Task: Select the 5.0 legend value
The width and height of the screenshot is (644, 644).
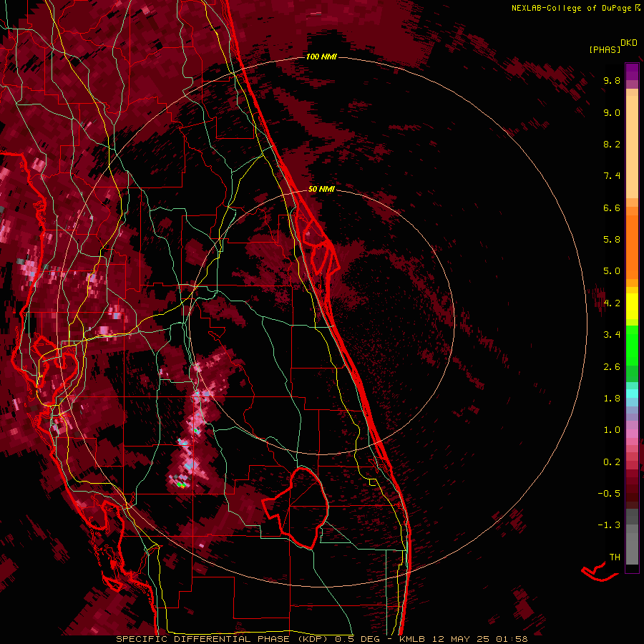Action: pos(612,271)
